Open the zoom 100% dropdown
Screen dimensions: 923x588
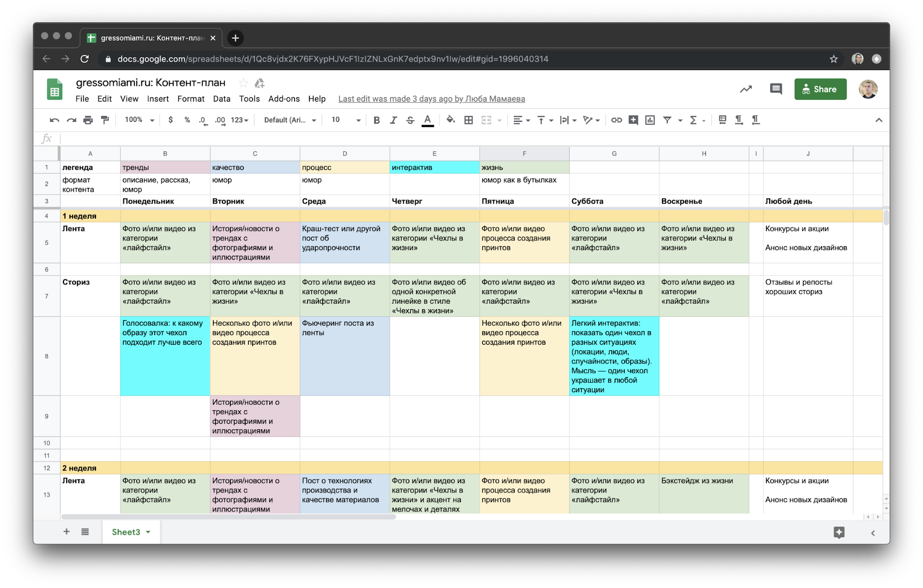click(x=139, y=120)
